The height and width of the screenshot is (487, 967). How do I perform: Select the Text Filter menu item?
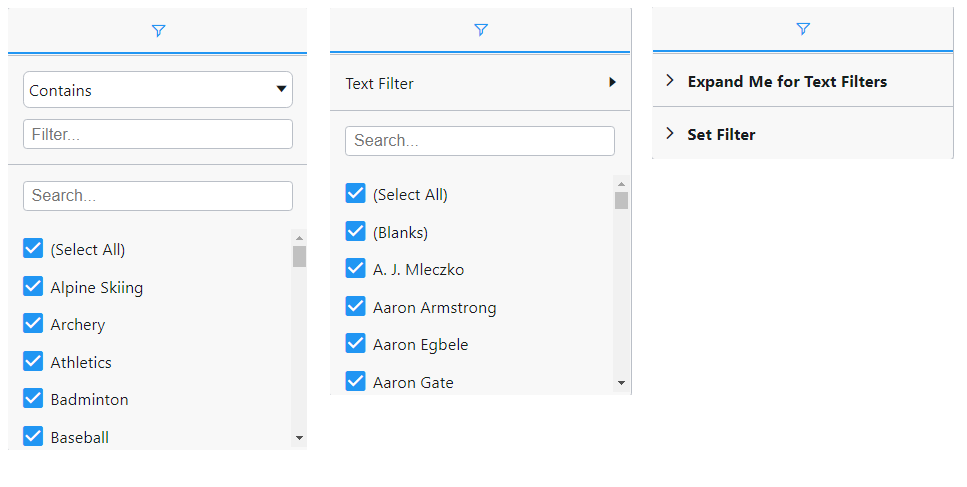(380, 84)
